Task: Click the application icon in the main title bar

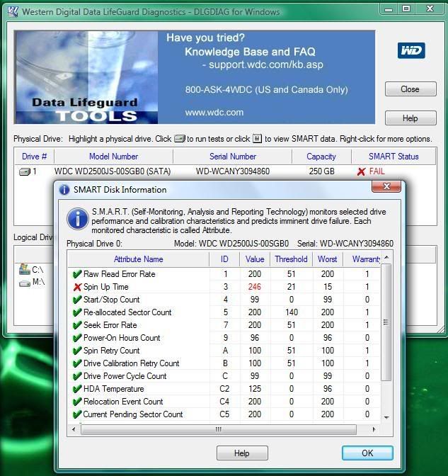Action: (13, 11)
